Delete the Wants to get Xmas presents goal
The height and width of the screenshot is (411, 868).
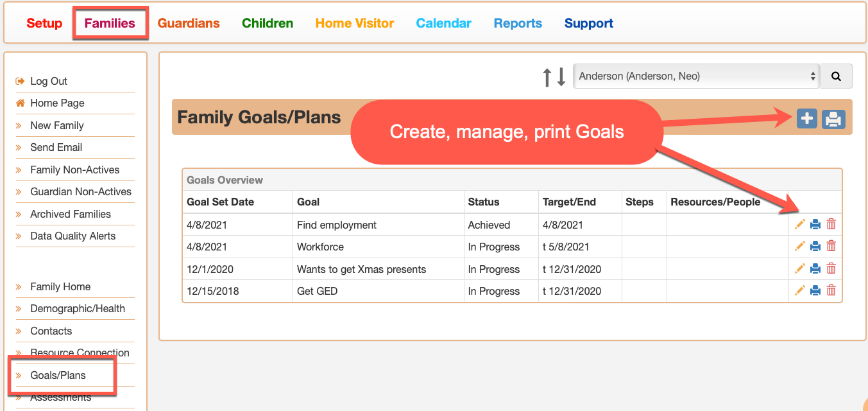click(831, 268)
